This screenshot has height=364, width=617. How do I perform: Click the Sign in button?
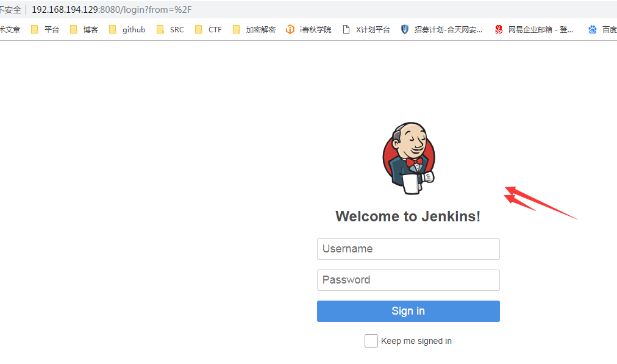[408, 312]
